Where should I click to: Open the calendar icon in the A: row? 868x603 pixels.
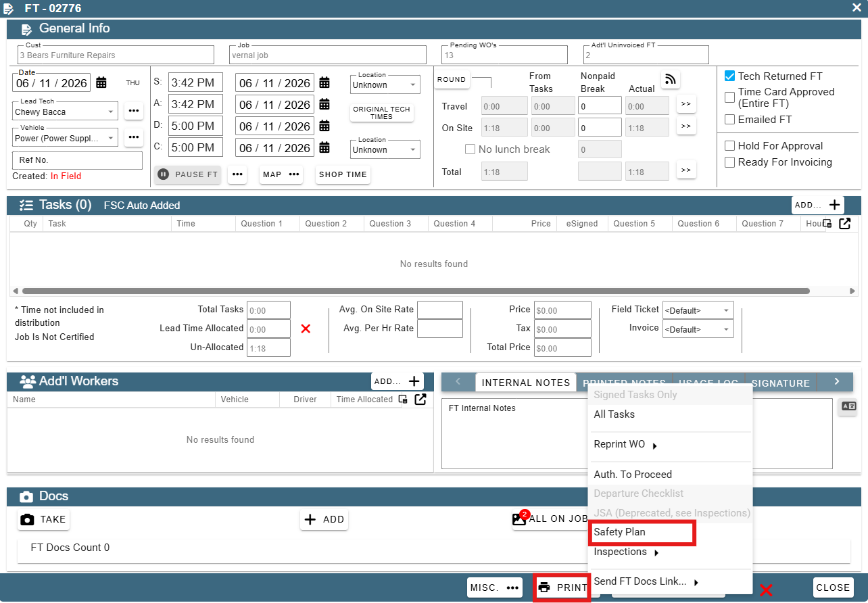coord(324,104)
